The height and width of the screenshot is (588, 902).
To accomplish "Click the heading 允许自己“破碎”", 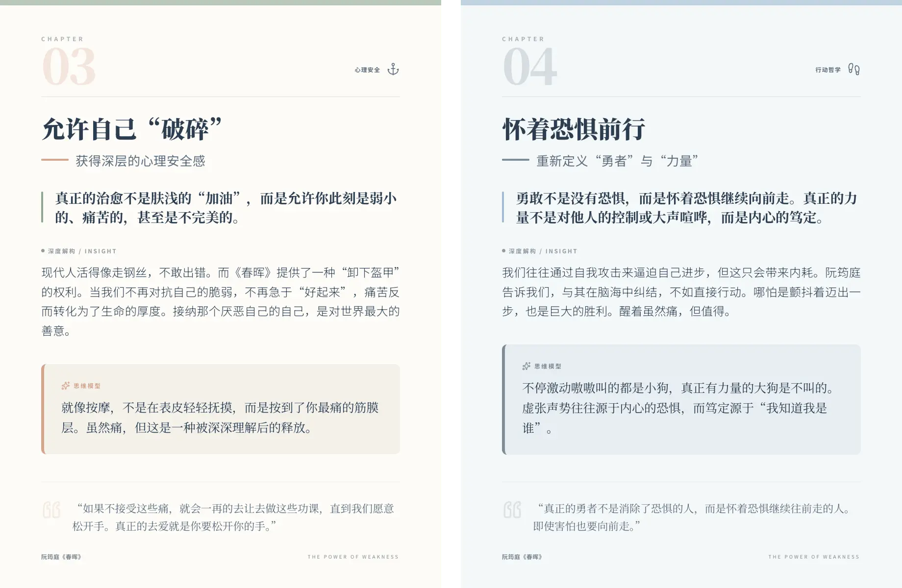I will pos(132,129).
